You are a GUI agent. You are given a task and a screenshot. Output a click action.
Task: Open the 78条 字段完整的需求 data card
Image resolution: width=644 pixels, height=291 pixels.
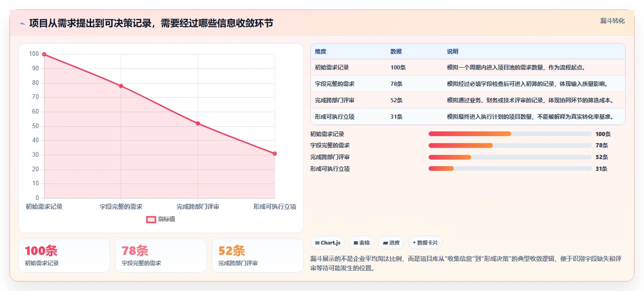pyautogui.click(x=161, y=255)
